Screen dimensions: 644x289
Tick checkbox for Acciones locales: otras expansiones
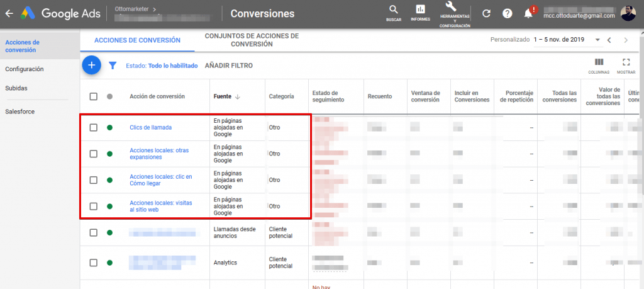pos(94,154)
